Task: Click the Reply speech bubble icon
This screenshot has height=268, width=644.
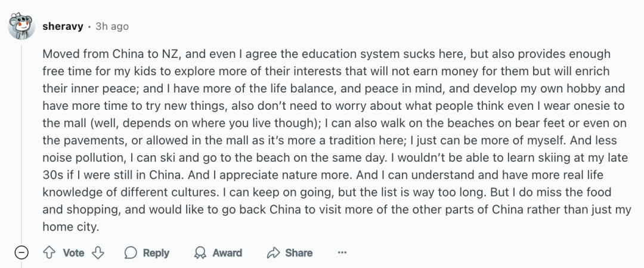Action: (131, 253)
